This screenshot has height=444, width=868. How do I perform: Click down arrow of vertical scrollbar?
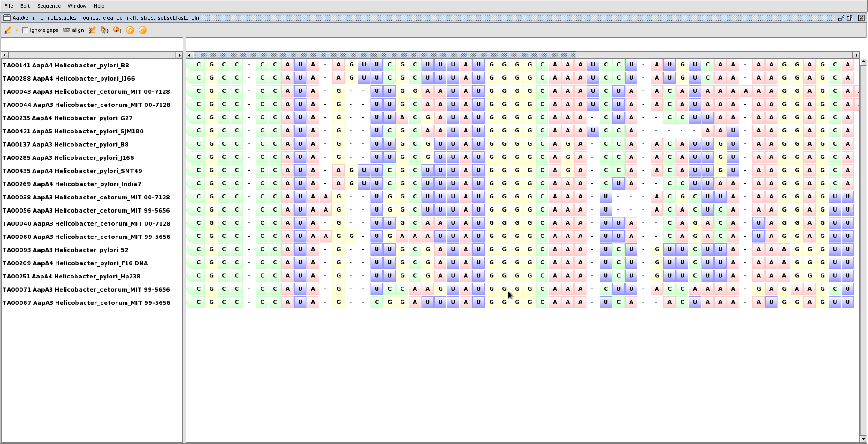click(863, 439)
